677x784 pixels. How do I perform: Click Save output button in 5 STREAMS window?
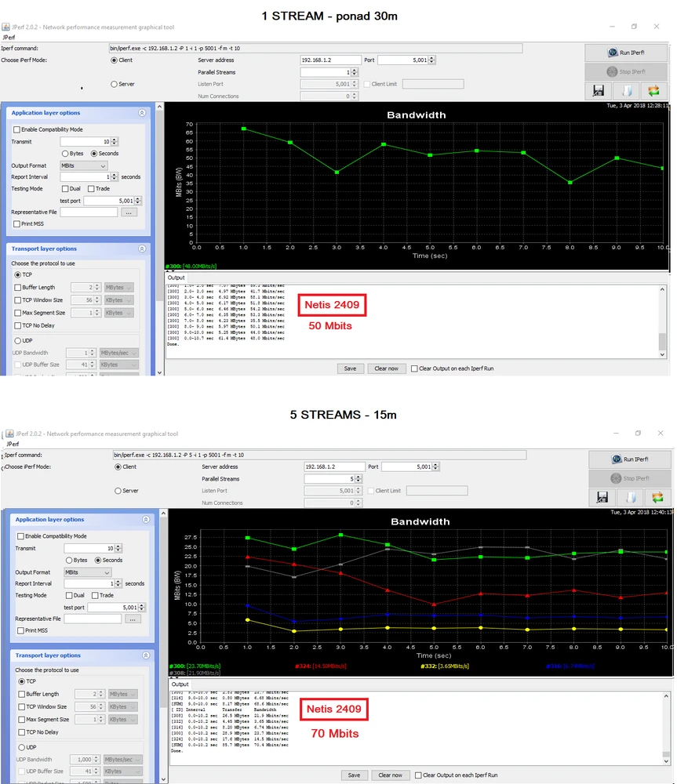coord(354,775)
